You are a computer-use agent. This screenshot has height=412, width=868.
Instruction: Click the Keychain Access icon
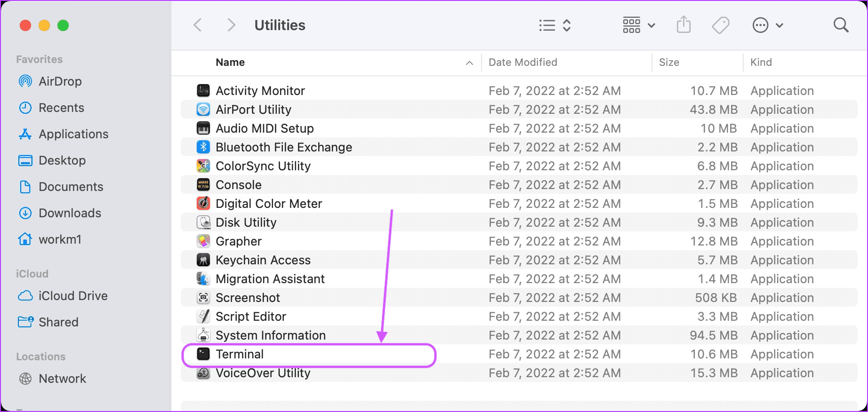point(203,260)
